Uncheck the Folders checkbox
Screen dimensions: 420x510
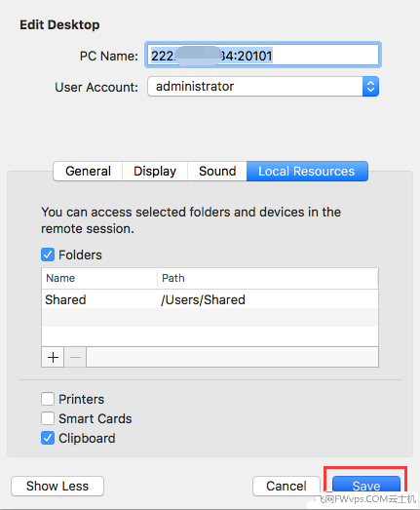click(48, 255)
